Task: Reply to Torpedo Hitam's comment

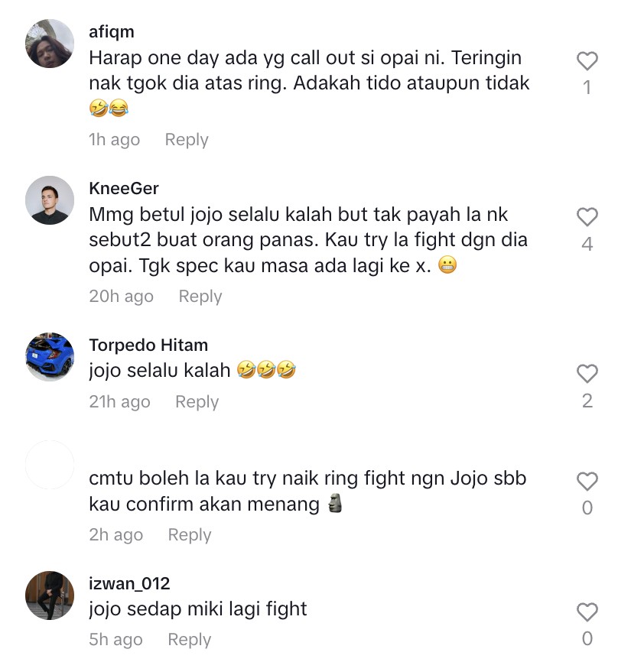Action: point(197,402)
